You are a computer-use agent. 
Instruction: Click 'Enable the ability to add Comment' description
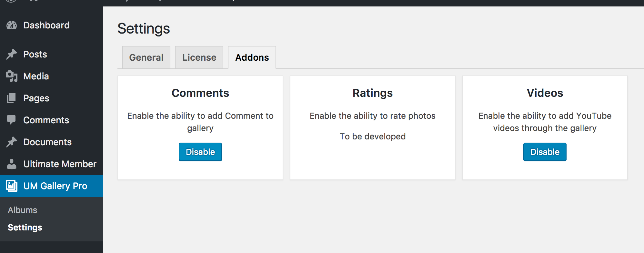point(200,122)
